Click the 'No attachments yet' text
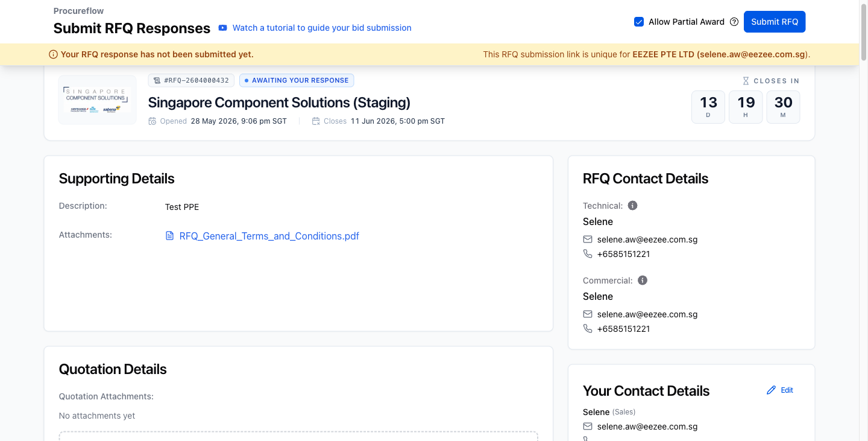This screenshot has width=868, height=441. (x=97, y=416)
